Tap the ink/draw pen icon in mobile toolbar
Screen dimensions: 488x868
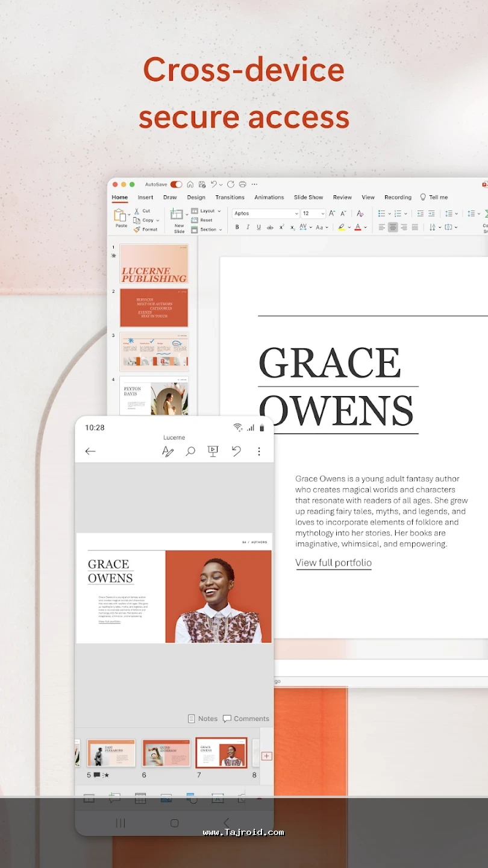coord(167,451)
